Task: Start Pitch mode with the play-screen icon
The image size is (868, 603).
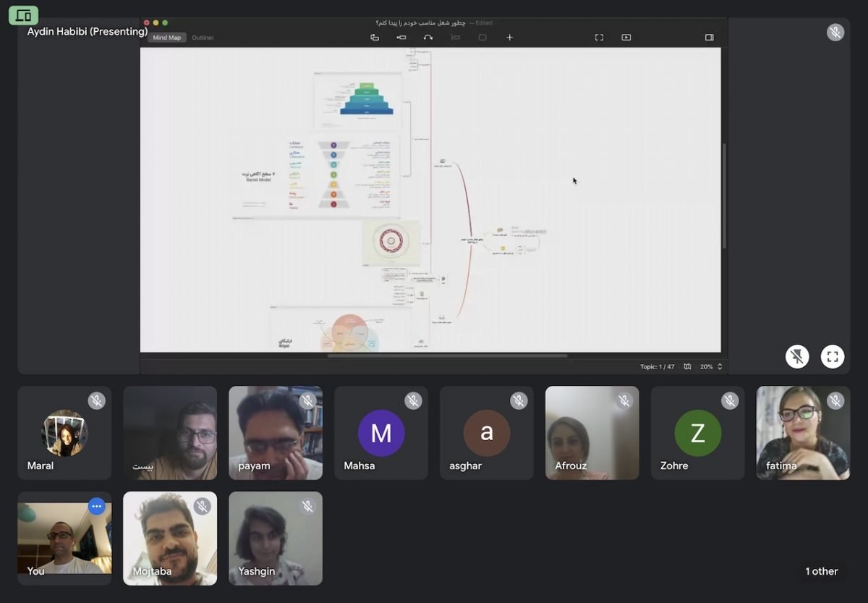Action: (x=626, y=38)
